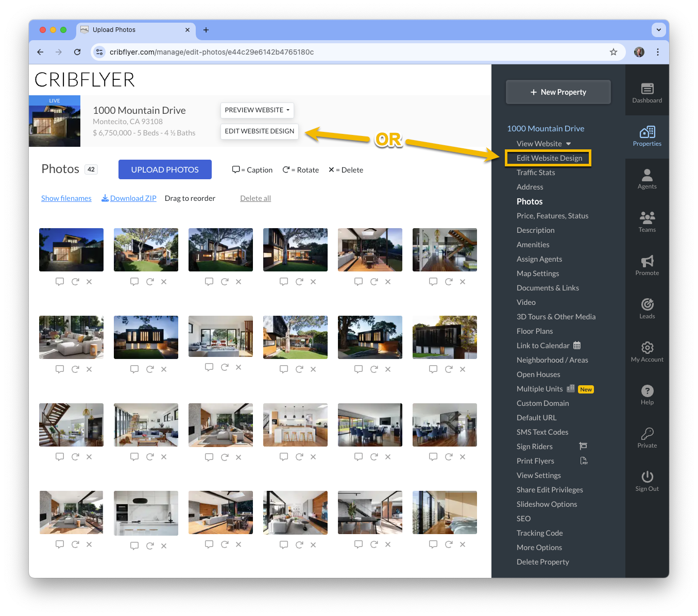Click the building icon beside Multiple Units
Image resolution: width=698 pixels, height=616 pixels.
571,388
